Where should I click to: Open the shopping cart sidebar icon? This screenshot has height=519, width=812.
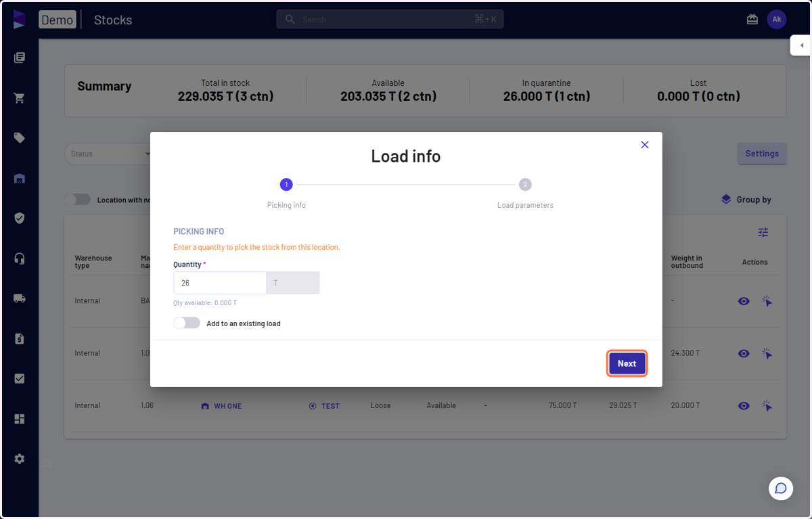pos(20,98)
